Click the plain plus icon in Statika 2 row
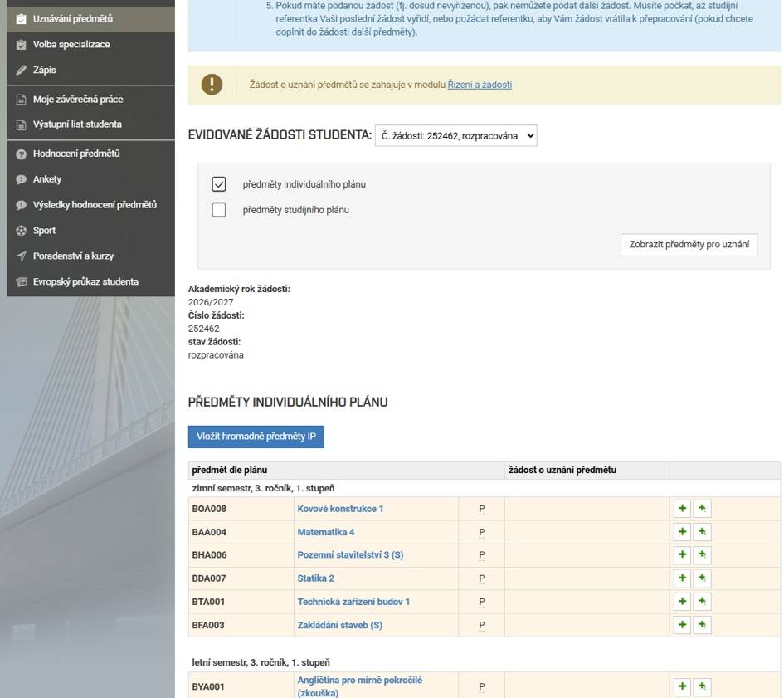The image size is (784, 698). (x=682, y=578)
